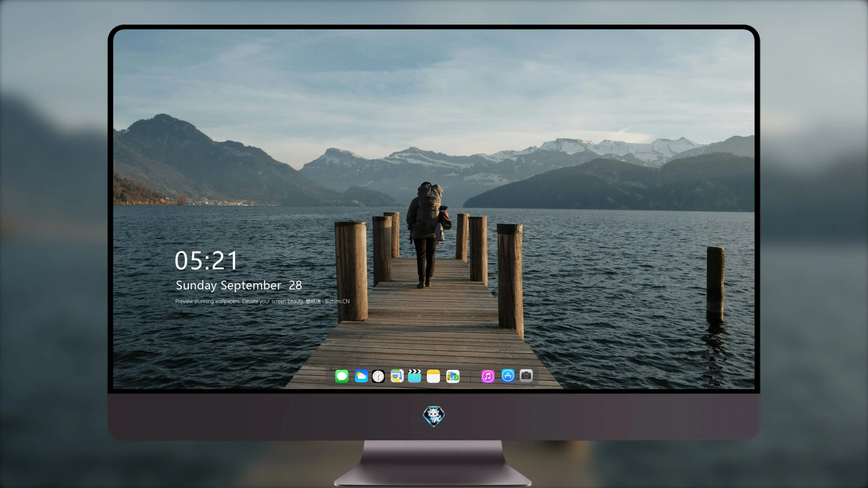Image resolution: width=868 pixels, height=488 pixels.
Task: Open the green Messages app in the dock
Action: (x=341, y=376)
